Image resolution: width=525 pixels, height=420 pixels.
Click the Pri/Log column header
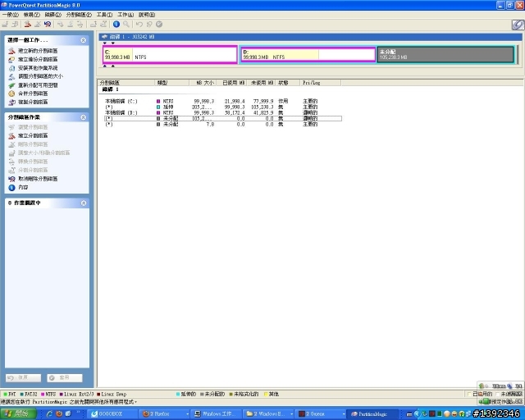320,83
